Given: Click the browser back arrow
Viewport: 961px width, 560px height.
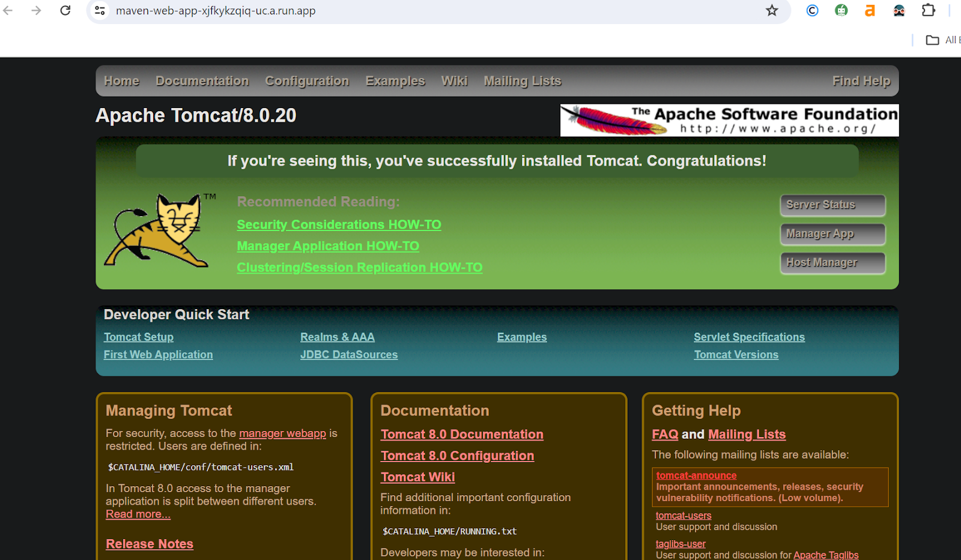Looking at the screenshot, I should coord(8,10).
